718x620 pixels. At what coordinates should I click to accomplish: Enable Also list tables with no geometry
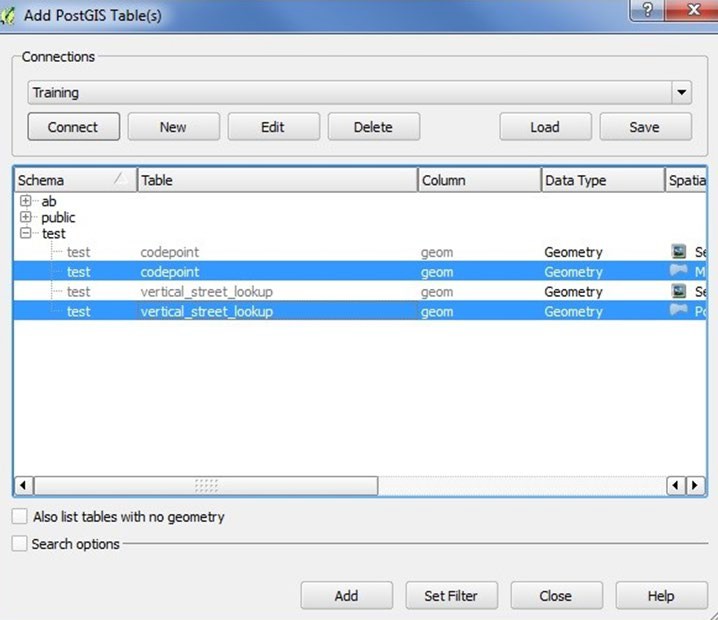point(19,517)
